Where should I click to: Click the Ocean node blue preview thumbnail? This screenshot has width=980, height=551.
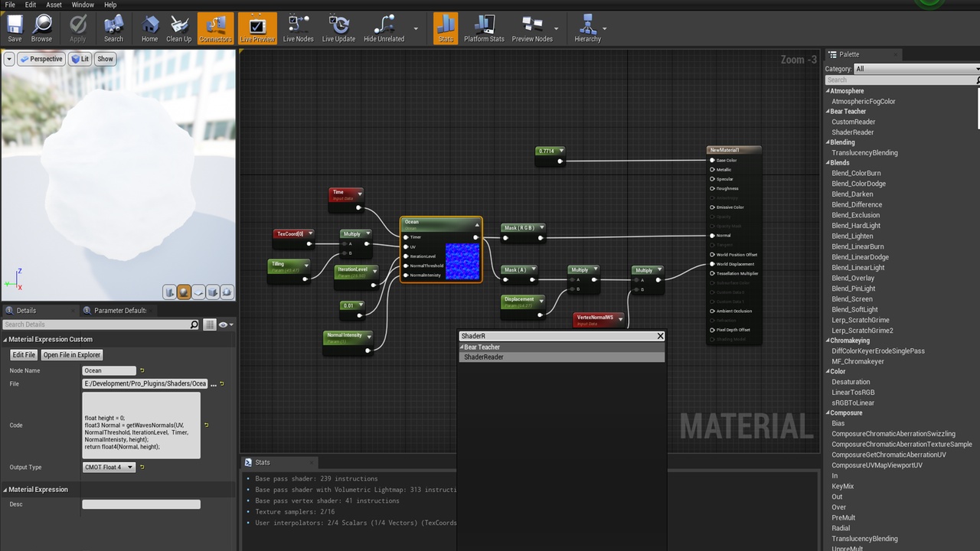[462, 261]
